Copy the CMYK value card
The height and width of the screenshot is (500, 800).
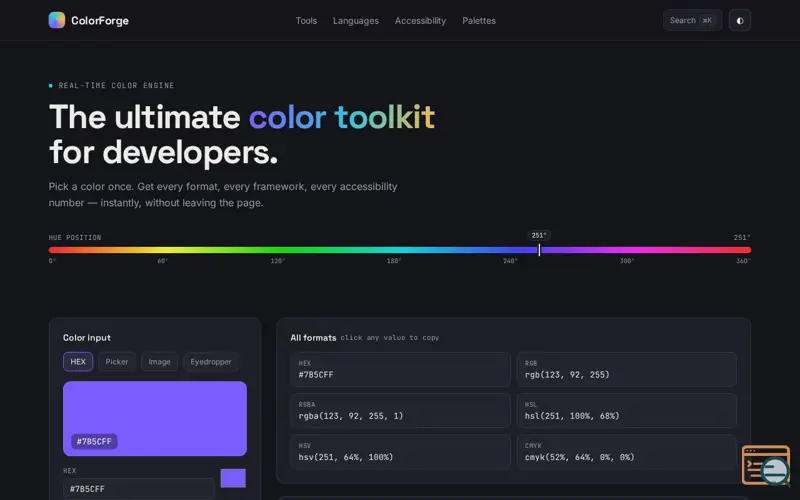[627, 452]
